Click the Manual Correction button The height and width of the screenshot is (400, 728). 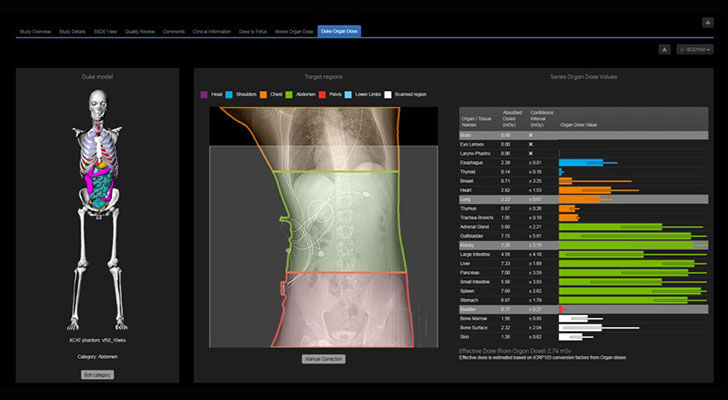tap(324, 359)
